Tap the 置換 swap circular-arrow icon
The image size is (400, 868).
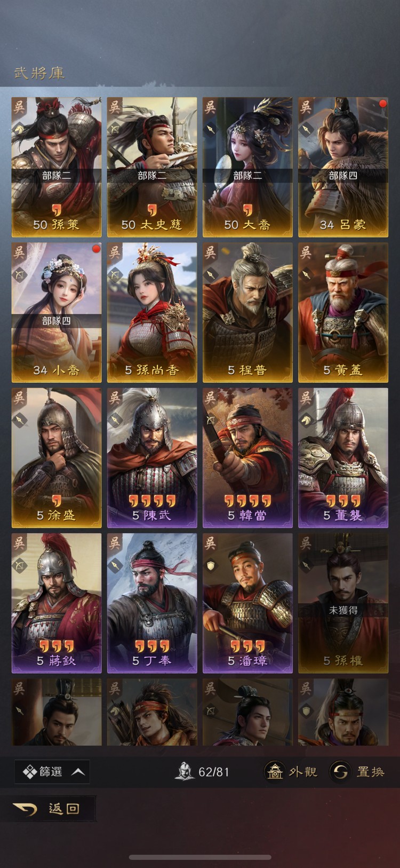pos(340,771)
